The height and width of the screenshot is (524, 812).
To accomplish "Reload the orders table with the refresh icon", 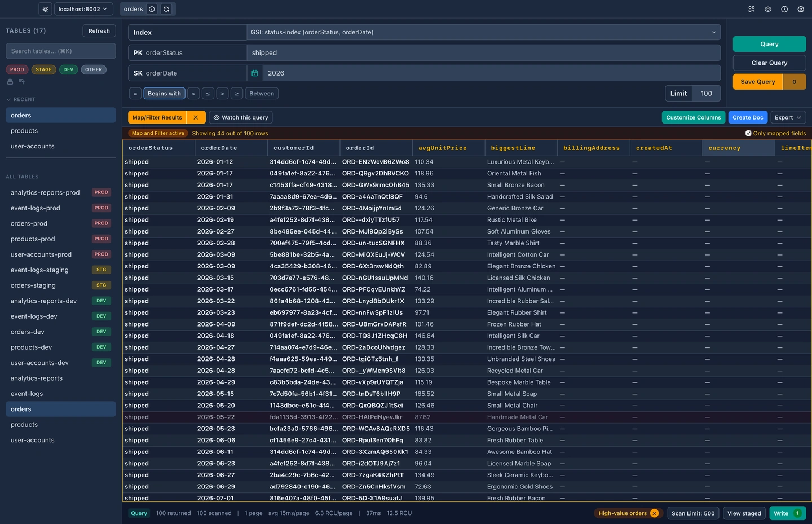I will point(166,9).
